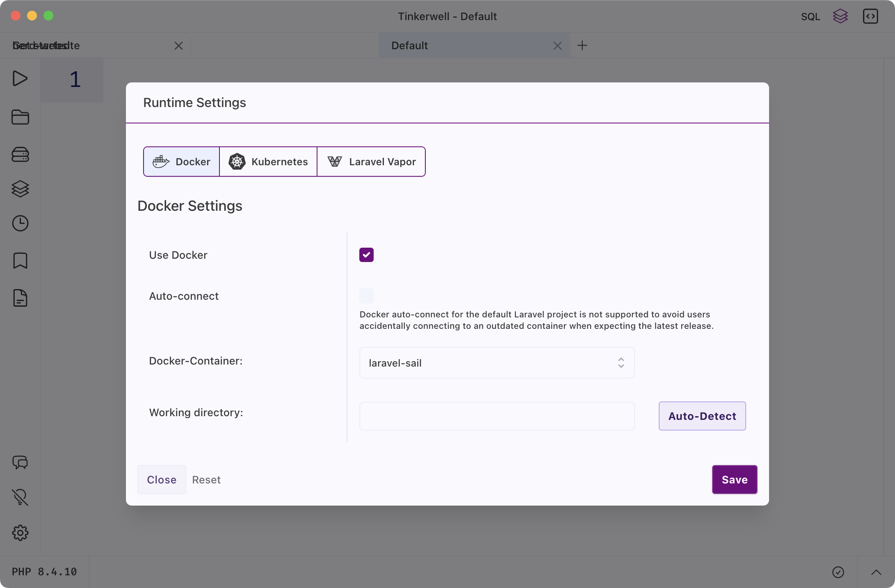Click the settings gear in sidebar
The height and width of the screenshot is (588, 895).
(20, 533)
